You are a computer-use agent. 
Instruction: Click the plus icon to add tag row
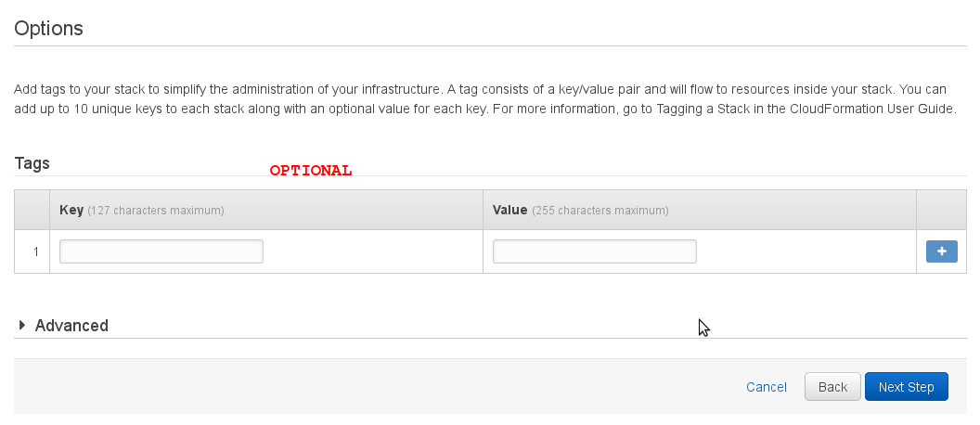941,251
